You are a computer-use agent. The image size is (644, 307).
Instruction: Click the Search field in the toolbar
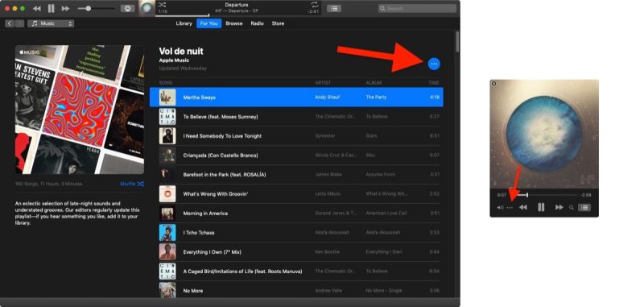click(x=417, y=8)
